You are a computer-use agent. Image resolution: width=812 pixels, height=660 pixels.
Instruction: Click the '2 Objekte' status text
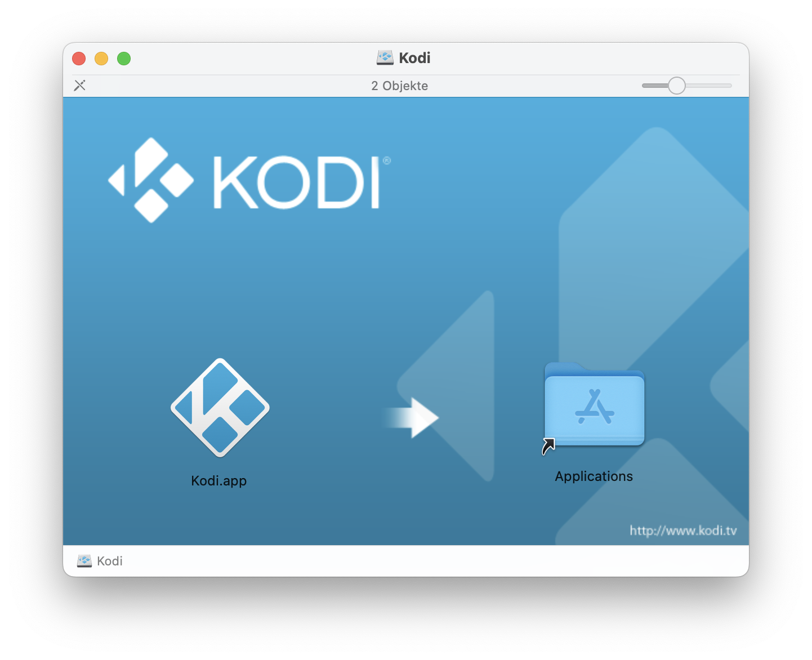(x=400, y=86)
